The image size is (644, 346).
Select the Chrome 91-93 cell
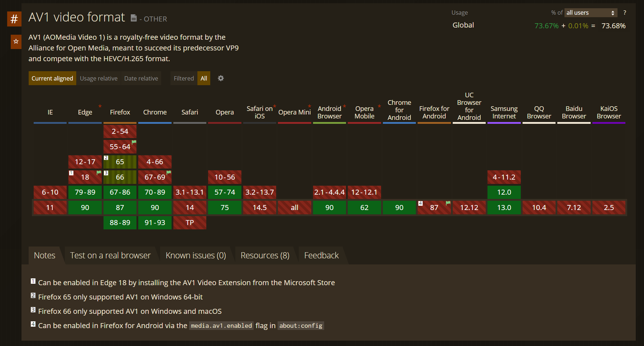(155, 223)
